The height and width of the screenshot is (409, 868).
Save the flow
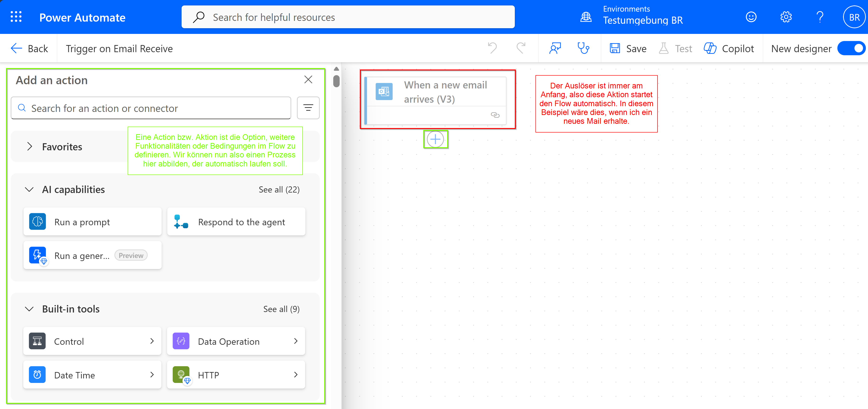[628, 48]
